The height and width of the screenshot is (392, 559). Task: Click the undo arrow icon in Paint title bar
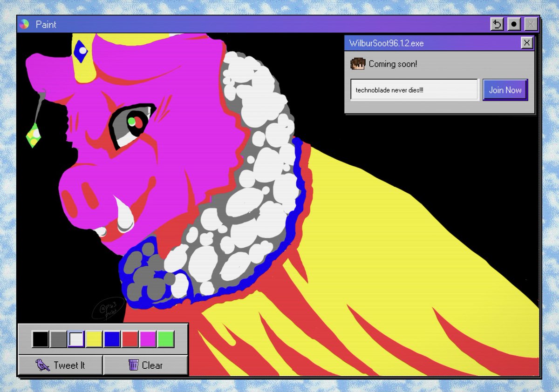point(497,24)
